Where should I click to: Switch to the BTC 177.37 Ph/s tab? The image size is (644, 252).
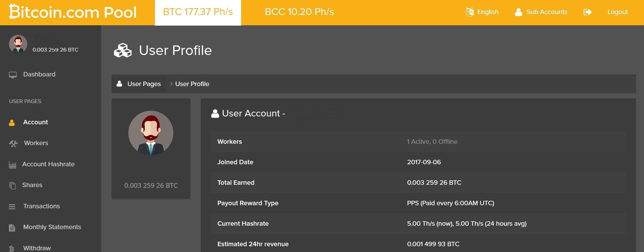pos(198,12)
